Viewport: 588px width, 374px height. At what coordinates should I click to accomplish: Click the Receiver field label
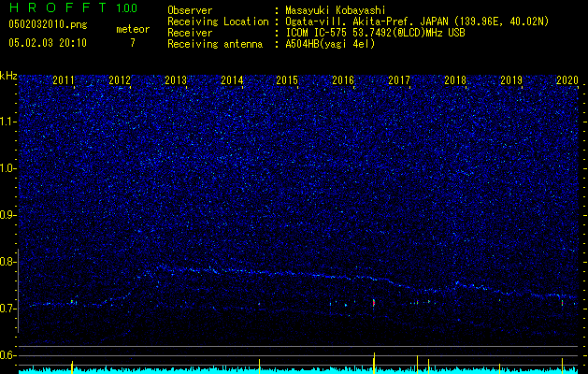tap(190, 33)
